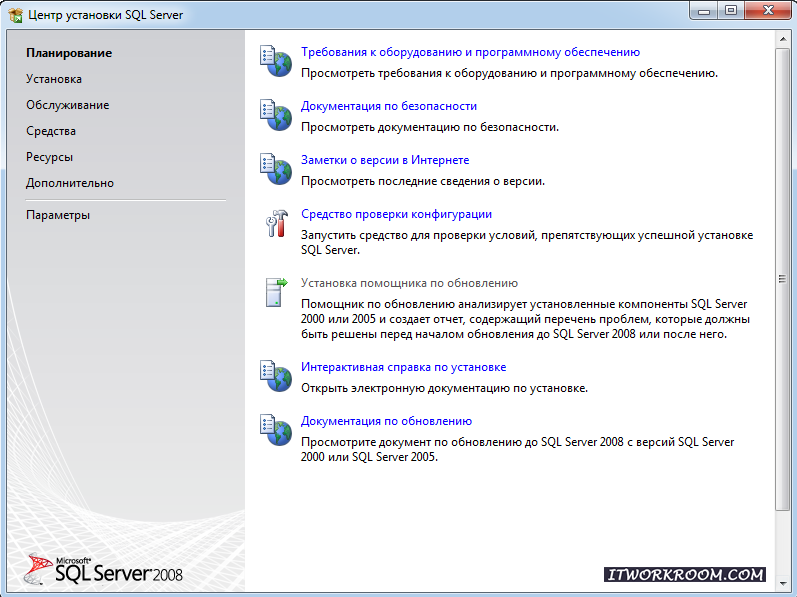The height and width of the screenshot is (597, 797).
Task: Click the text Просмотреть последние сведения о версии.
Action: 423,181
